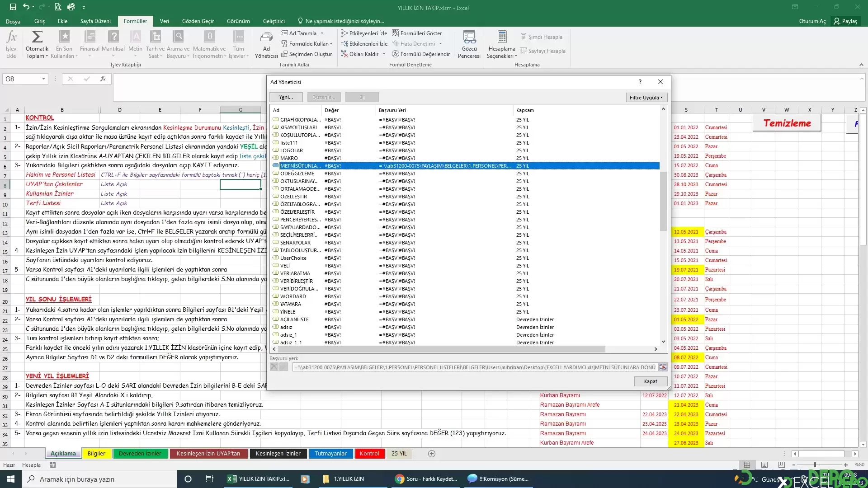The image size is (868, 488).
Task: Select the Devreden İzinler sheet tab
Action: (140, 454)
